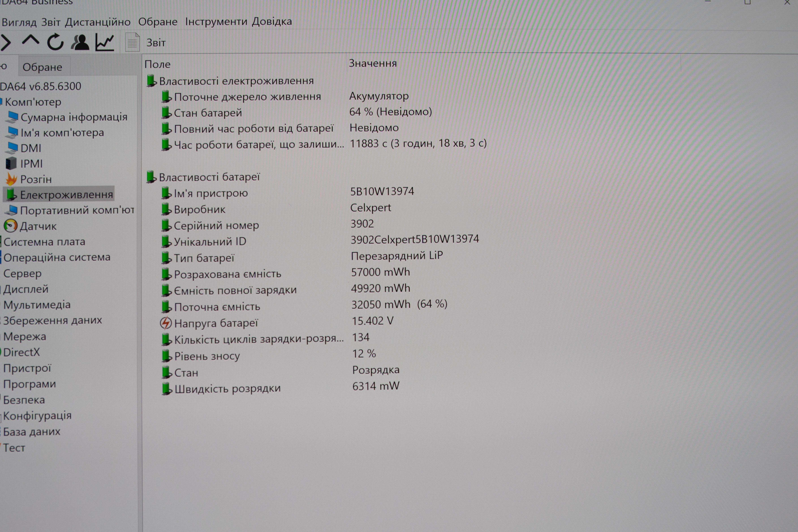Select the Розгін tree item
This screenshot has height=532, width=798.
[x=36, y=179]
